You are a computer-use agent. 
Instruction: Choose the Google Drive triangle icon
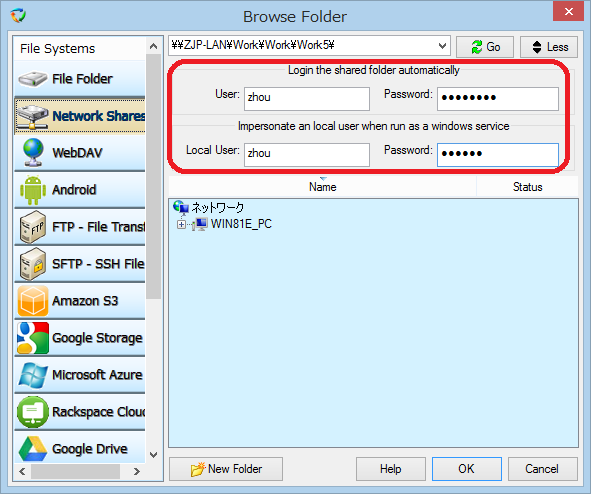click(33, 448)
